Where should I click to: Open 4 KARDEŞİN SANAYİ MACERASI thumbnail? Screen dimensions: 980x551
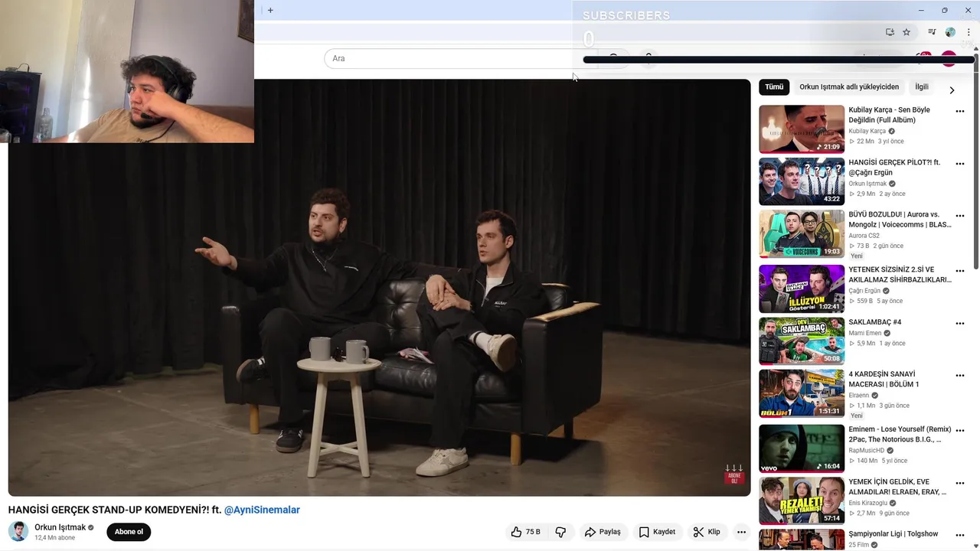tap(802, 393)
